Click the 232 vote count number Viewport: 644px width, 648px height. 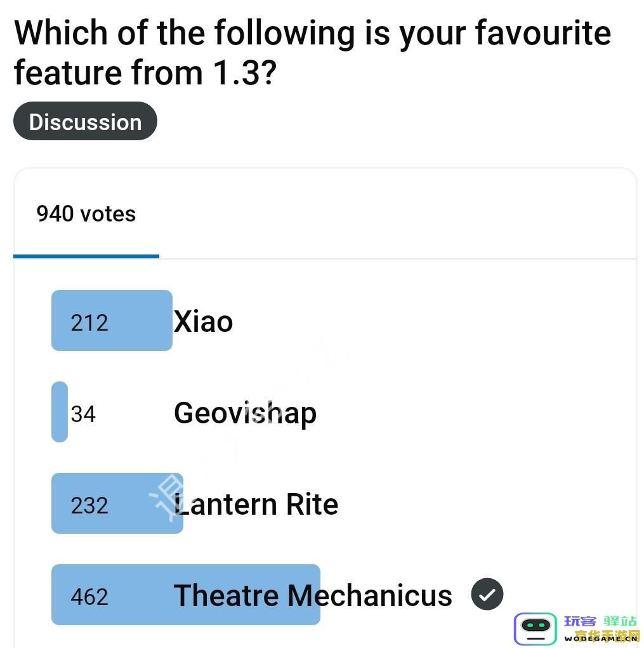pyautogui.click(x=89, y=505)
